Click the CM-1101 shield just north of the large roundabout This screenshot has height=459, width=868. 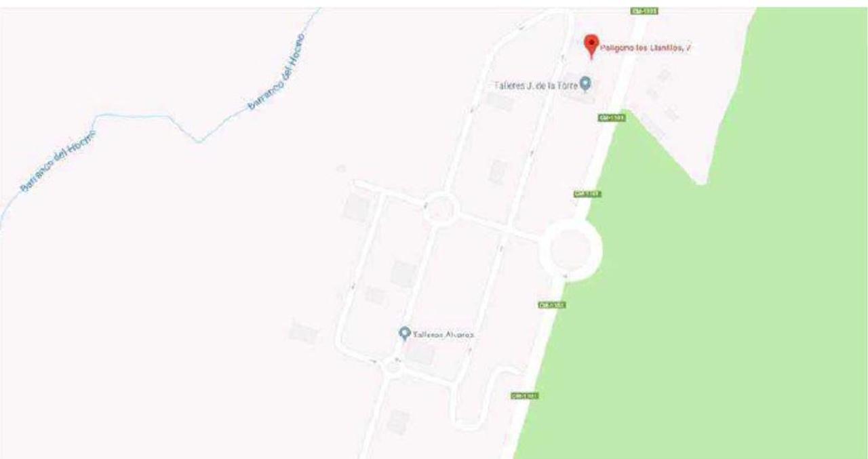588,194
